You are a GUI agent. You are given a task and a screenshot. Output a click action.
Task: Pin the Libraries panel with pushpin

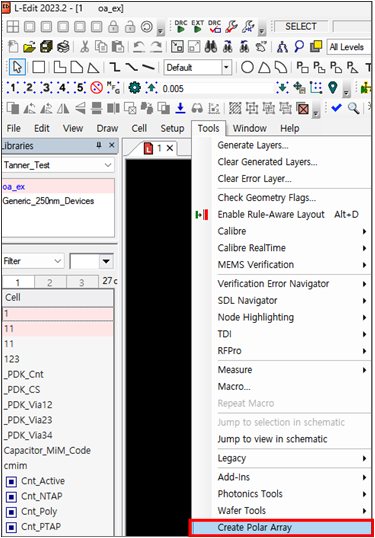pyautogui.click(x=99, y=145)
